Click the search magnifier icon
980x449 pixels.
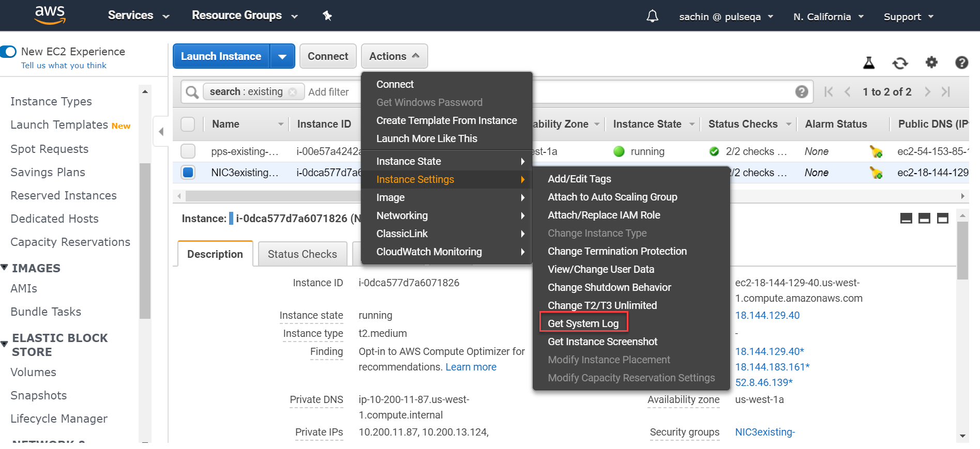point(192,92)
